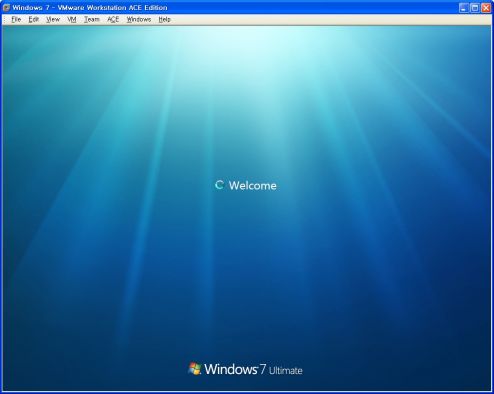494x394 pixels.
Task: Open the File menu
Action: (16, 20)
